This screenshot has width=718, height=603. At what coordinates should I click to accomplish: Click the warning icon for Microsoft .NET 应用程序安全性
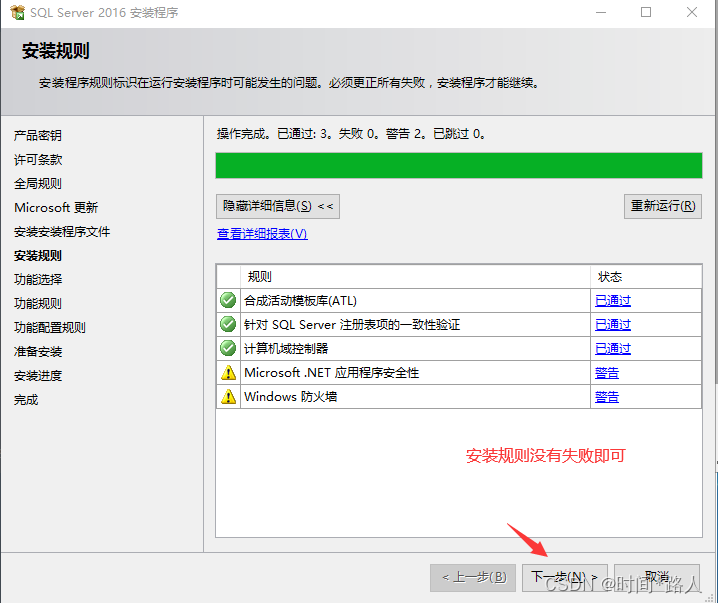tap(228, 373)
